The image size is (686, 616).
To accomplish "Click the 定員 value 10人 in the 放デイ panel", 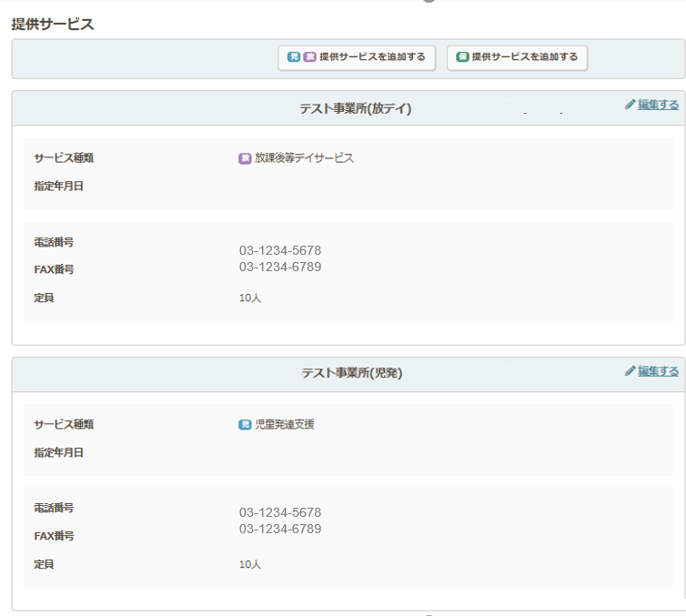I will pos(250,298).
